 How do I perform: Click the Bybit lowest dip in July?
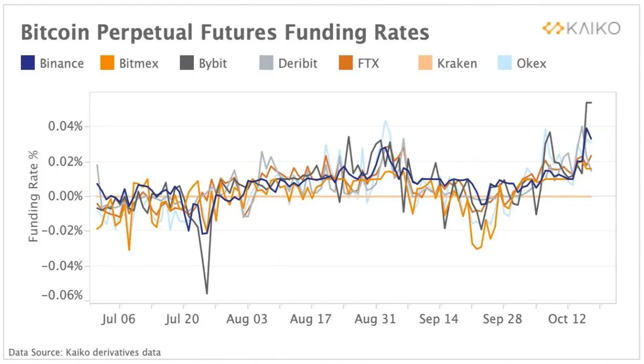[207, 293]
